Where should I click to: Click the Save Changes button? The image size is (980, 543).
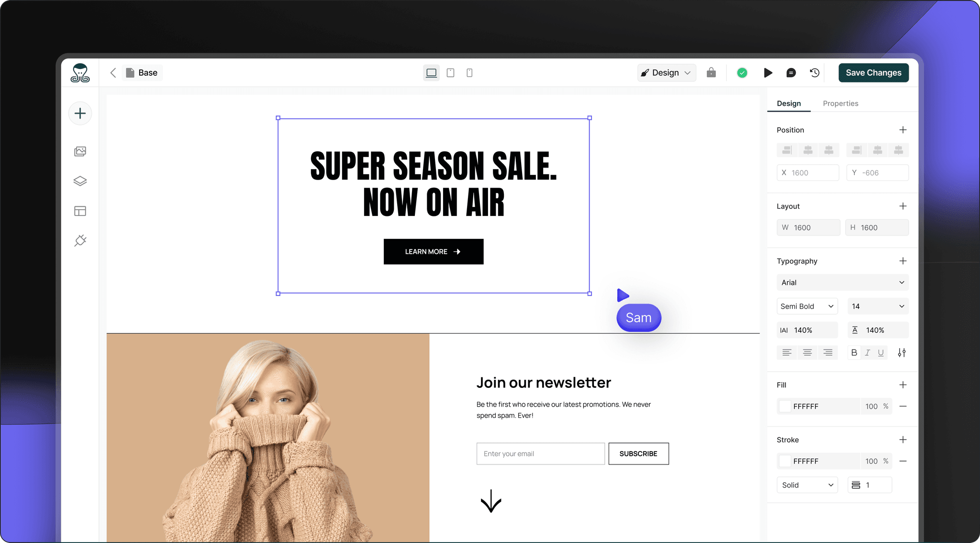(x=873, y=73)
